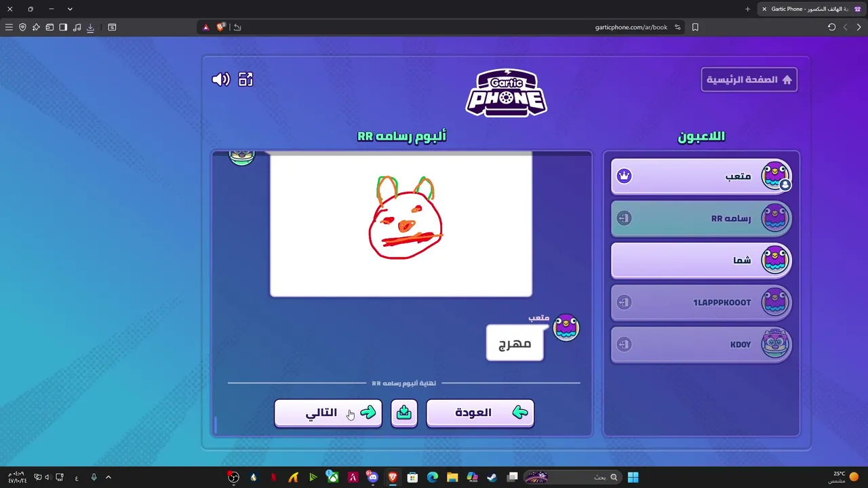Open Windows Start menu
Viewport: 868px width, 488px height.
tap(633, 477)
